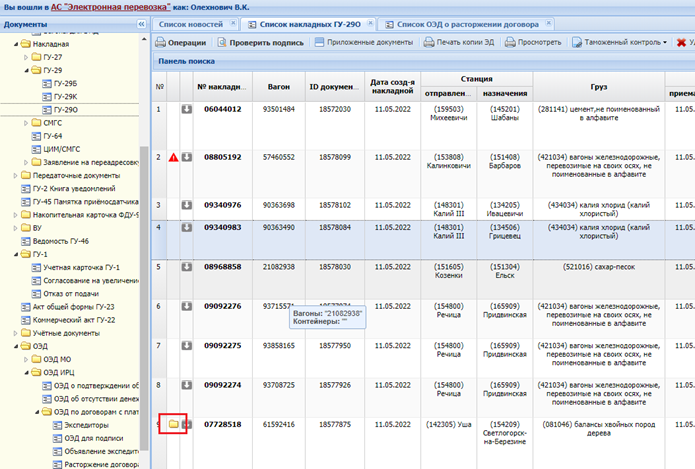The width and height of the screenshot is (695, 469).
Task: Click Проверить подпись toolbar button
Action: pyautogui.click(x=261, y=43)
